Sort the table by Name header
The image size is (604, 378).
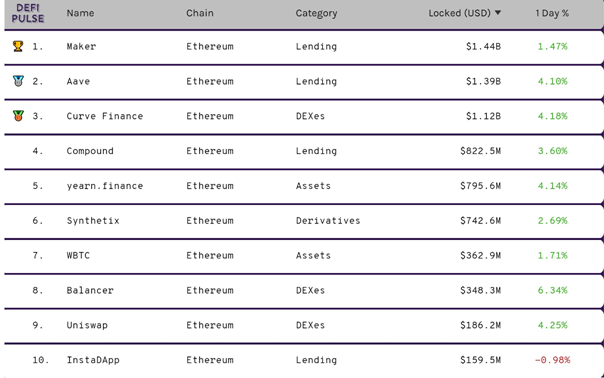80,13
